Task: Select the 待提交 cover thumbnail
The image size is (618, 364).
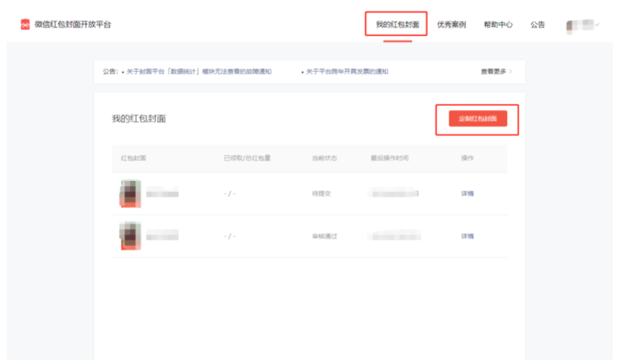Action: click(x=130, y=193)
